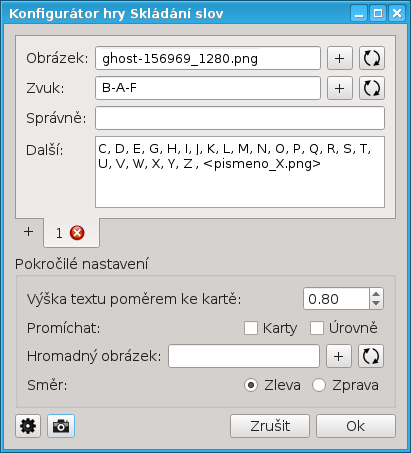Add a sound file for Zvuk
The height and width of the screenshot is (453, 411).
point(340,88)
